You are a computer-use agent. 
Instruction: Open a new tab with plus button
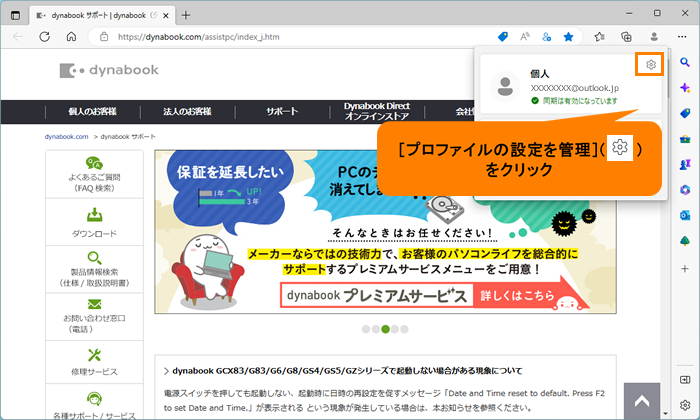pyautogui.click(x=186, y=15)
